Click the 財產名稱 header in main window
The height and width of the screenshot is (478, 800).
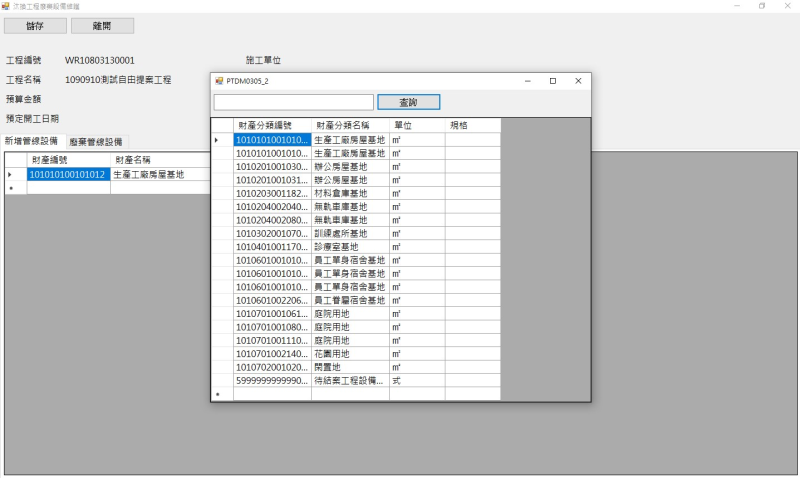(160, 160)
